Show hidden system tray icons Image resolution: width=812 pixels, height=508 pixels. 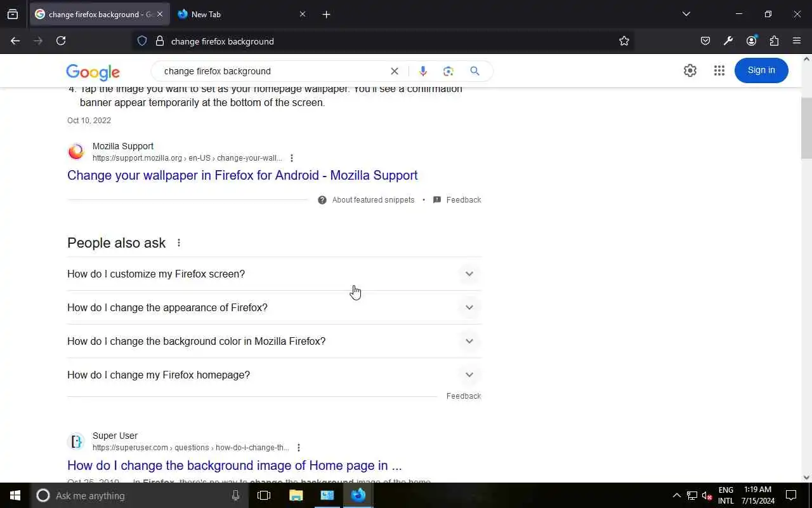676,495
